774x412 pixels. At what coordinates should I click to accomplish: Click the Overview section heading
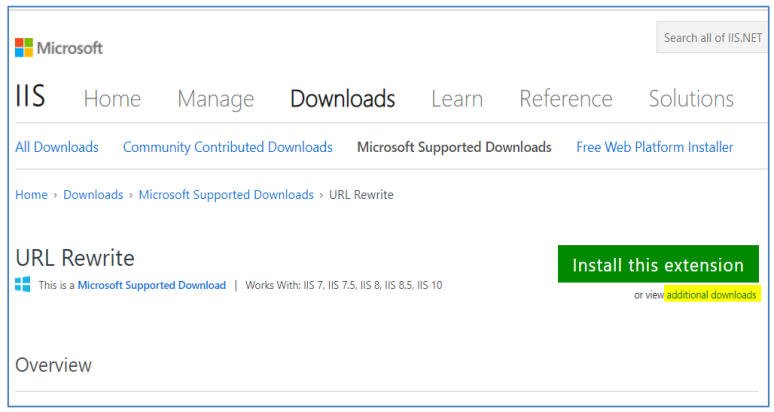53,365
